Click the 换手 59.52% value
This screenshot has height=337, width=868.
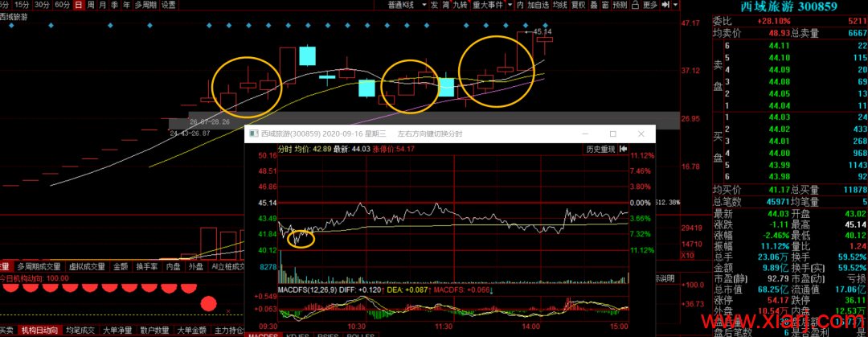pos(853,257)
